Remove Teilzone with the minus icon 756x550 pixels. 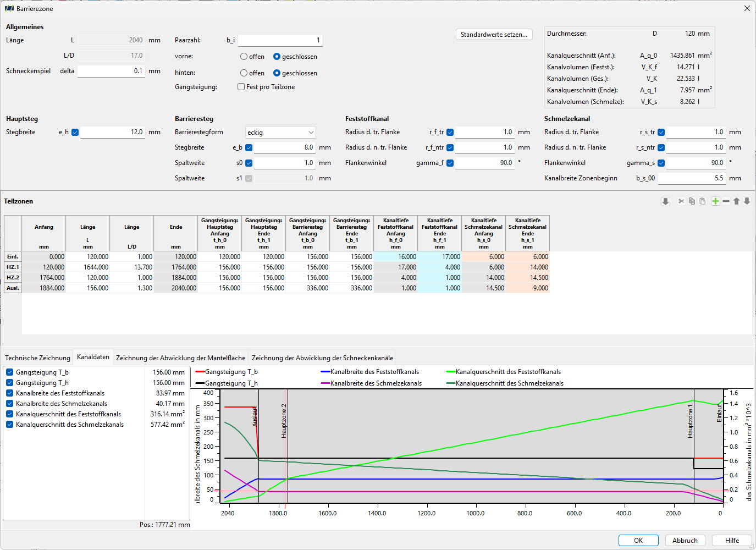point(726,201)
